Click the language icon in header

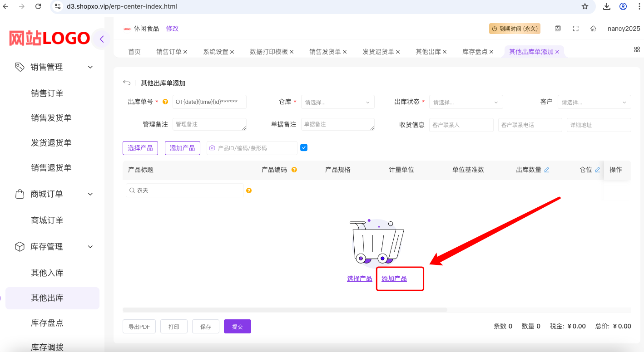coord(558,29)
